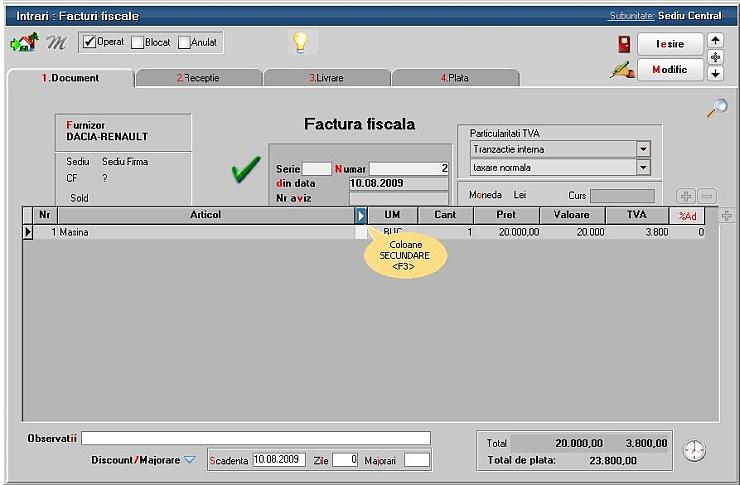Toggle the Operat checkbox
The image size is (740, 485).
[89, 42]
